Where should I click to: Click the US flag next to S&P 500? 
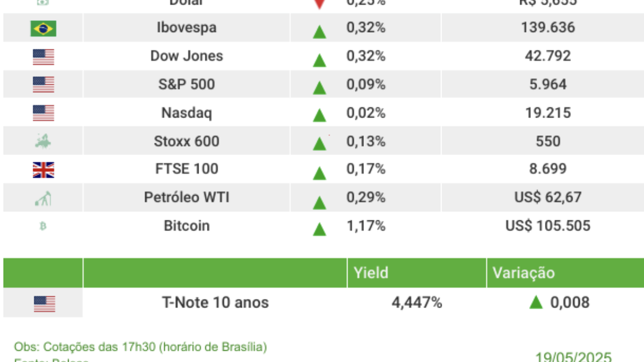click(x=43, y=84)
